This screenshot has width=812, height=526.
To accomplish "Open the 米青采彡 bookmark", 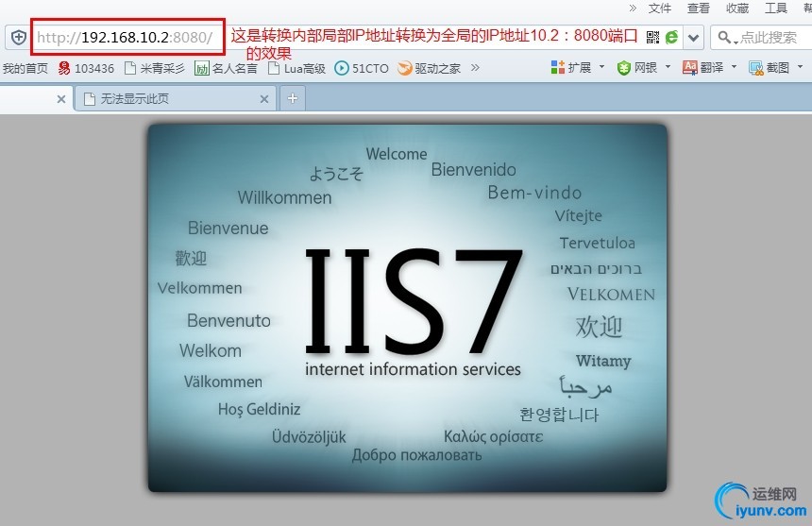I will click(x=155, y=68).
